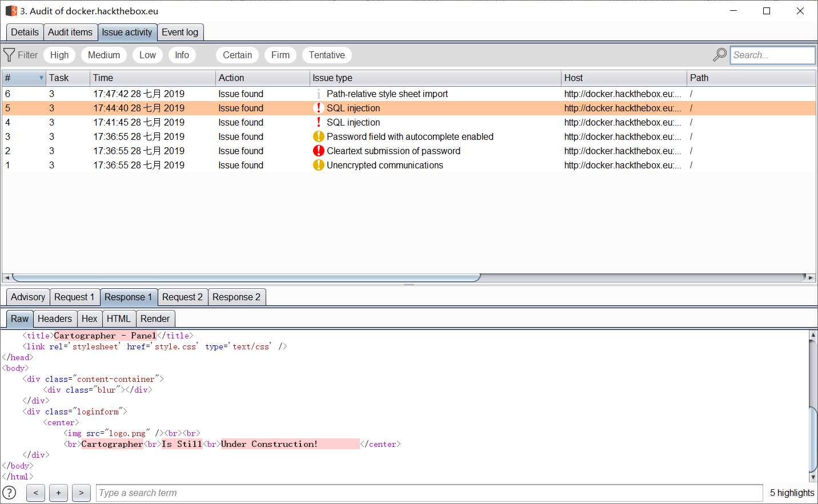Toggle the Firm confidence filter
818x504 pixels.
(x=280, y=55)
